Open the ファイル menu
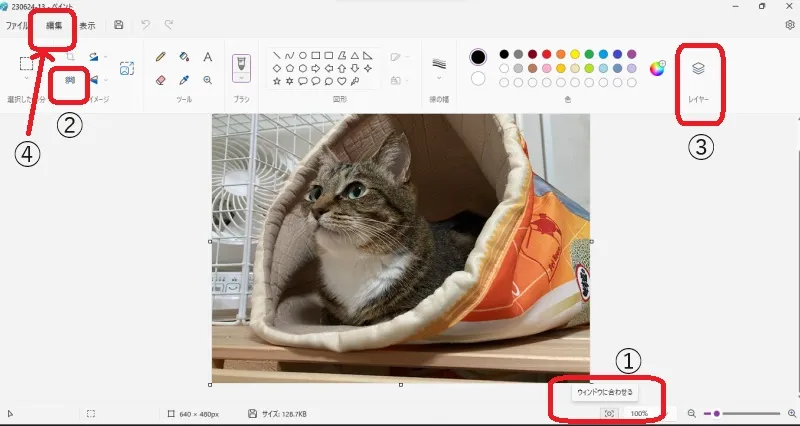The height and width of the screenshot is (426, 800). (16, 26)
